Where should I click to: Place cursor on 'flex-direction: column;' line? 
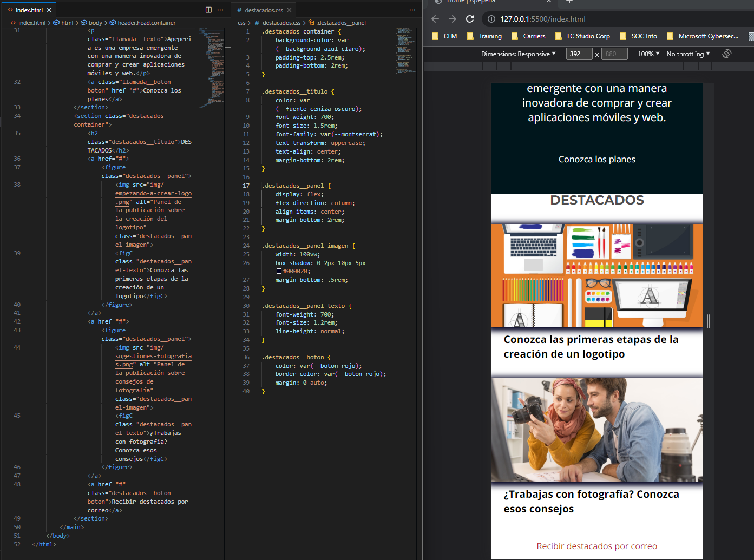click(x=315, y=203)
